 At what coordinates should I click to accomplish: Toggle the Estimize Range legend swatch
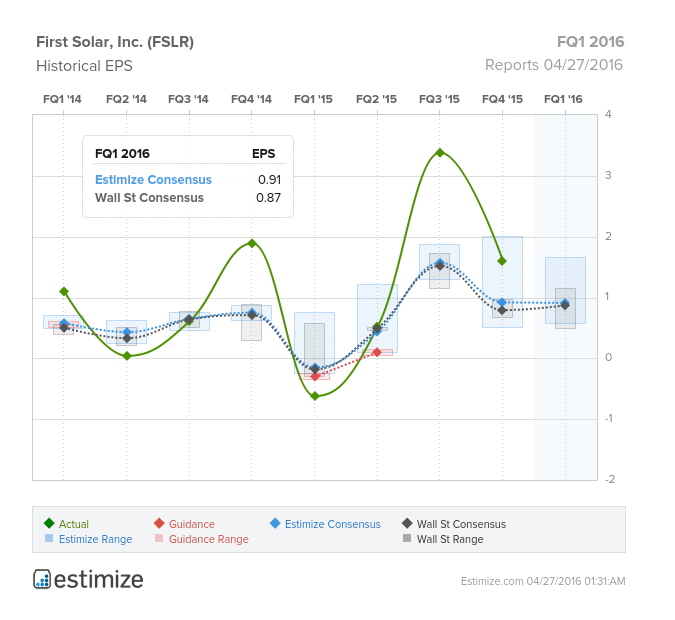click(49, 538)
